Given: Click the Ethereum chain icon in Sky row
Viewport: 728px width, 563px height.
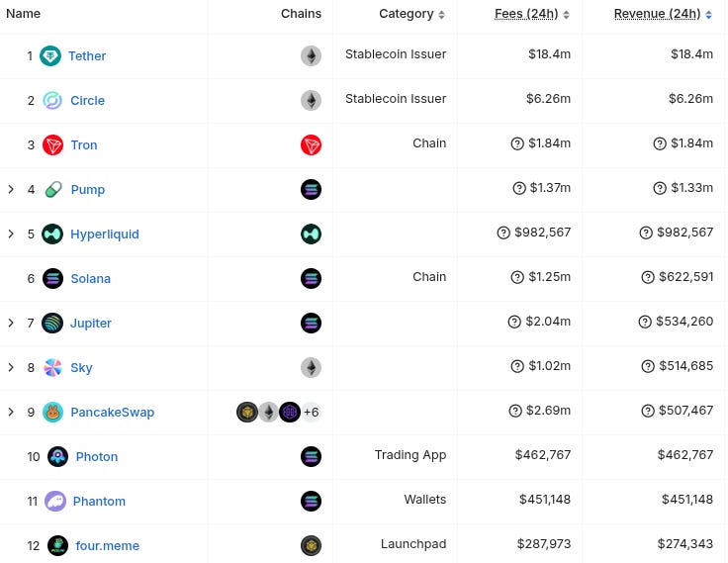Looking at the screenshot, I should 311,367.
